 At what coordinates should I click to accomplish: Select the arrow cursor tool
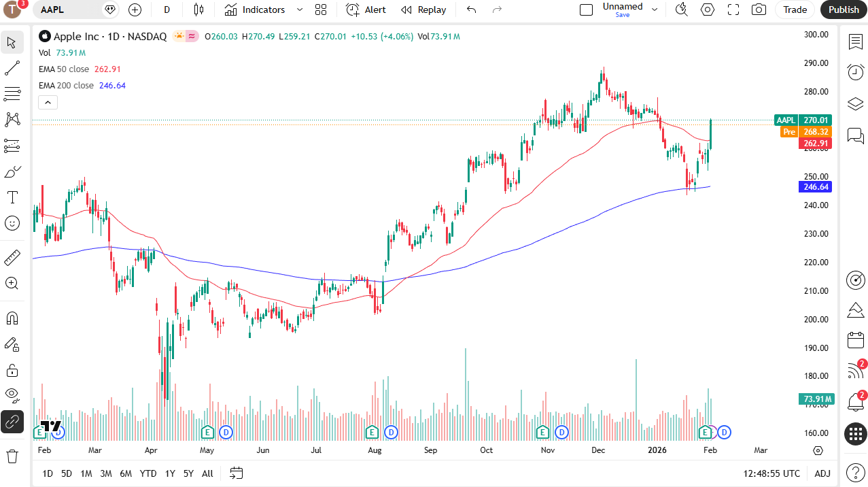point(12,42)
